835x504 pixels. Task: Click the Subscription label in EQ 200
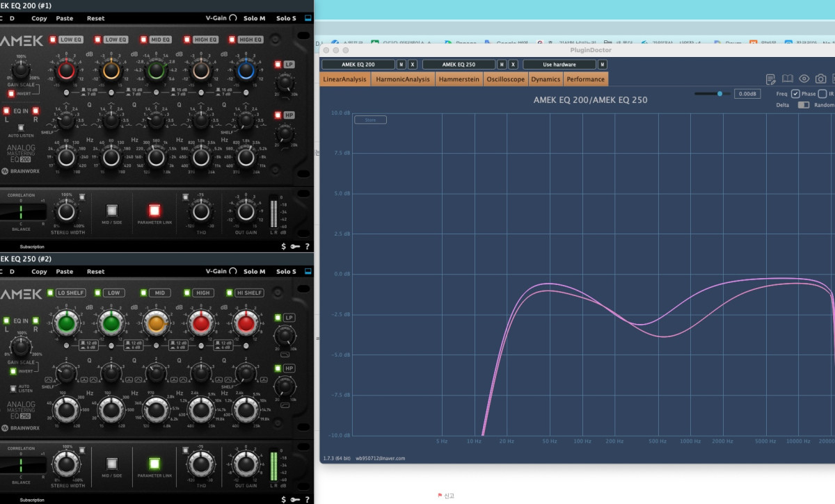click(32, 246)
